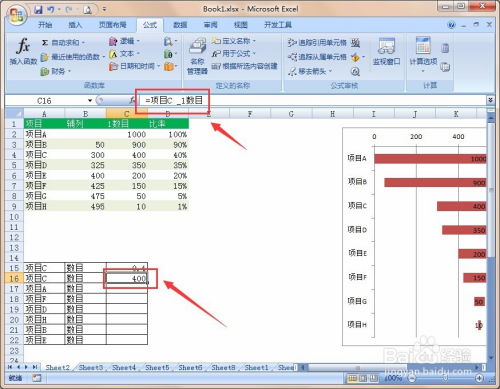Open the Sheet5 tab
The image size is (500, 389).
pos(157,367)
